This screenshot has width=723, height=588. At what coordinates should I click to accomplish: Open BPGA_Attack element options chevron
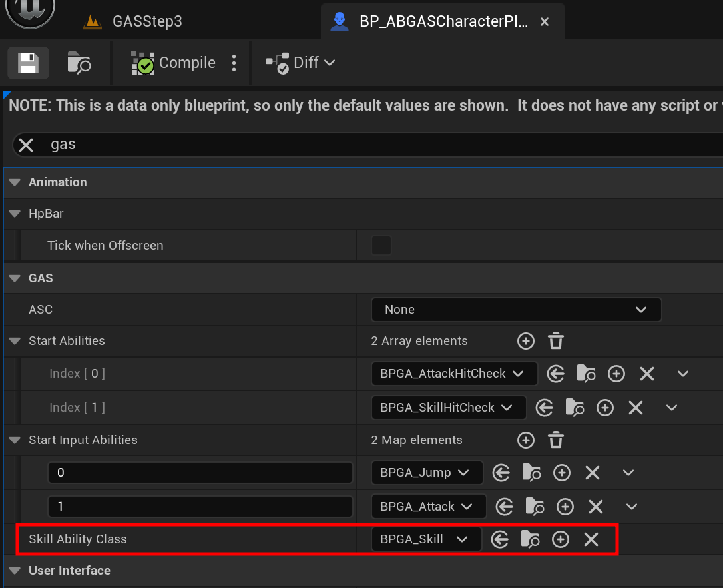[x=632, y=507]
